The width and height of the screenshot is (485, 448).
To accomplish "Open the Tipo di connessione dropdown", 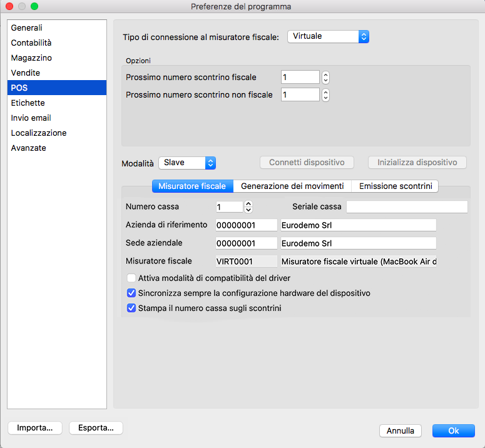I will pyautogui.click(x=328, y=36).
